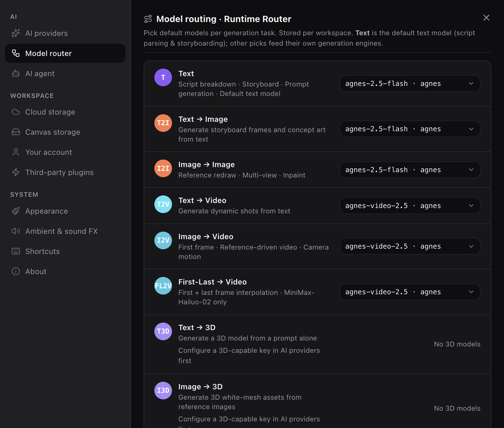Click 'No 3D models' text in Text → 3D row

(457, 344)
